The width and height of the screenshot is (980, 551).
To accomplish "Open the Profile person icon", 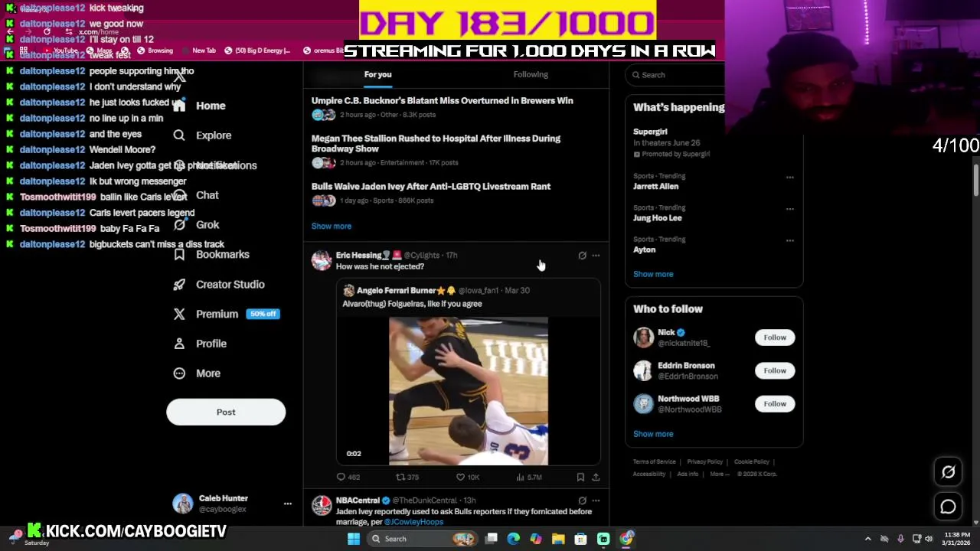I will pyautogui.click(x=179, y=344).
